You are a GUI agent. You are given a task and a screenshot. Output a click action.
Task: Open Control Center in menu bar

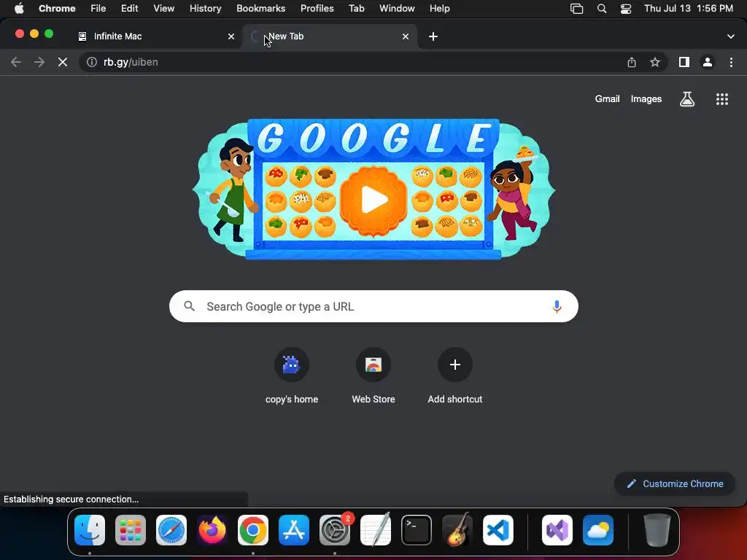pos(625,9)
